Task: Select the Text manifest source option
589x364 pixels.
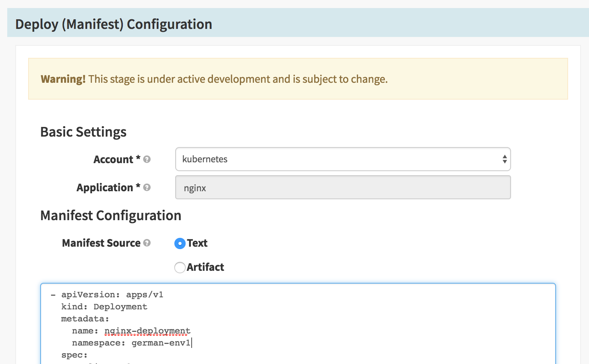Action: pos(180,243)
